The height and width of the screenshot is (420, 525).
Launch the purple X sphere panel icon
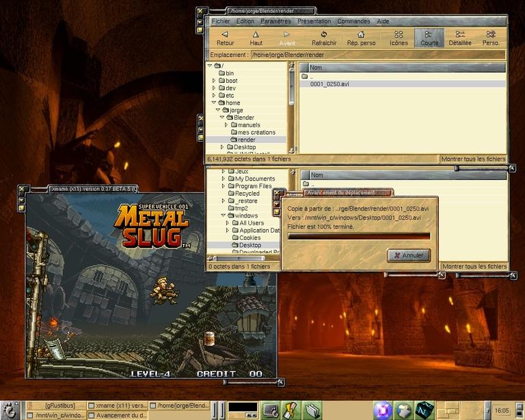pyautogui.click(x=383, y=410)
